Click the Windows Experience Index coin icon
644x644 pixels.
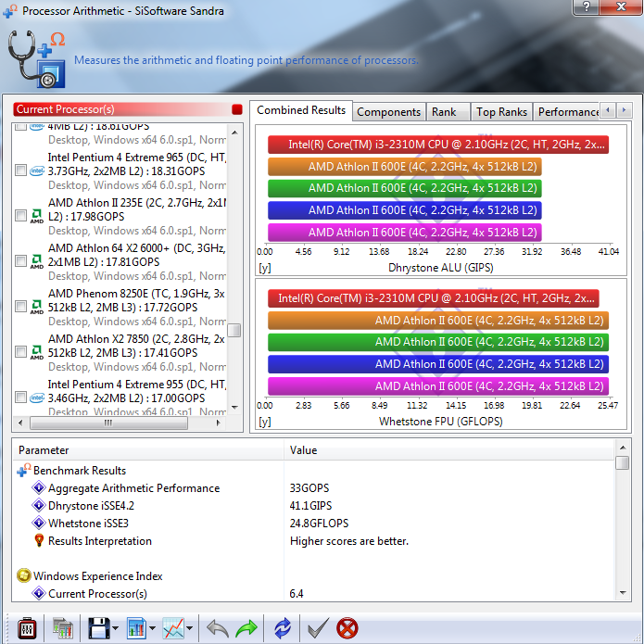coord(24,575)
